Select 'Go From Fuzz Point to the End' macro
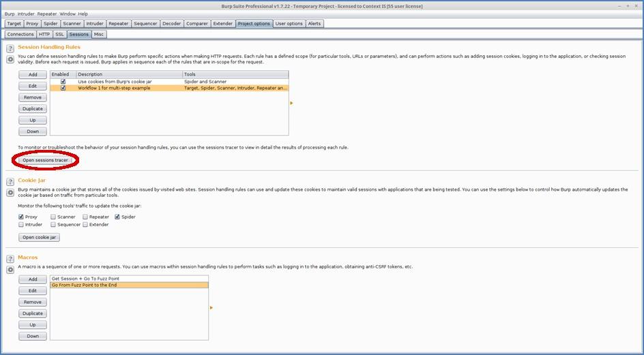The height and width of the screenshot is (355, 644). point(129,285)
